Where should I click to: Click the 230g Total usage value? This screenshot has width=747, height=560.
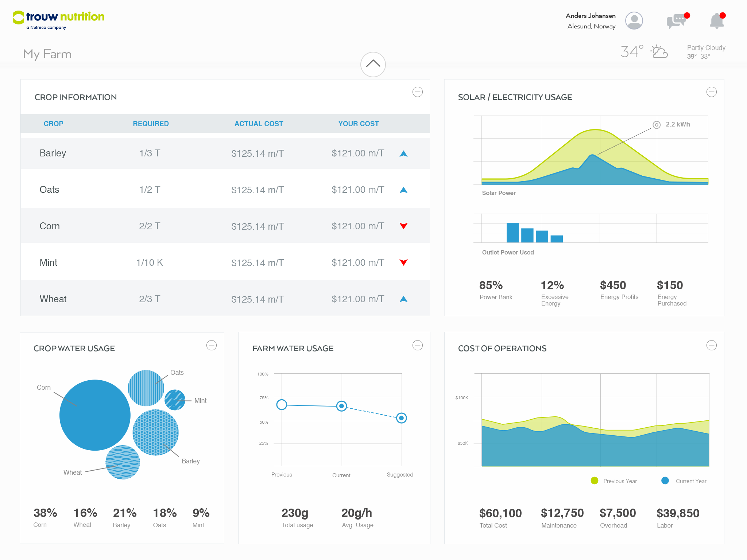[295, 513]
